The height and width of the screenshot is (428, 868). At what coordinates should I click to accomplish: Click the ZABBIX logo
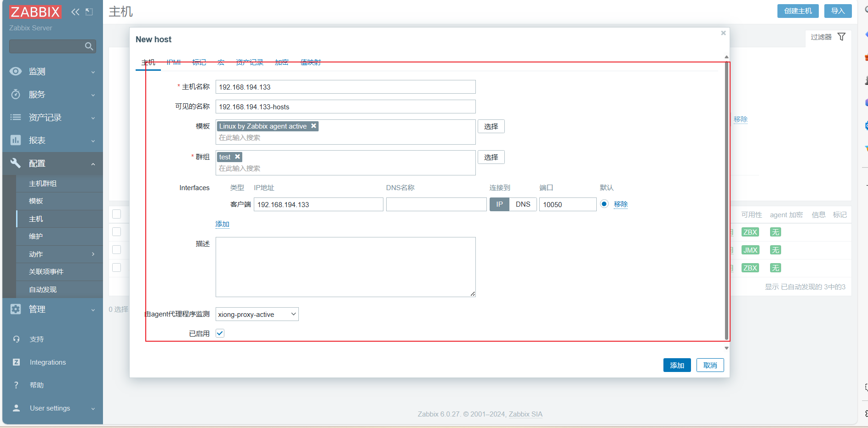pyautogui.click(x=35, y=12)
